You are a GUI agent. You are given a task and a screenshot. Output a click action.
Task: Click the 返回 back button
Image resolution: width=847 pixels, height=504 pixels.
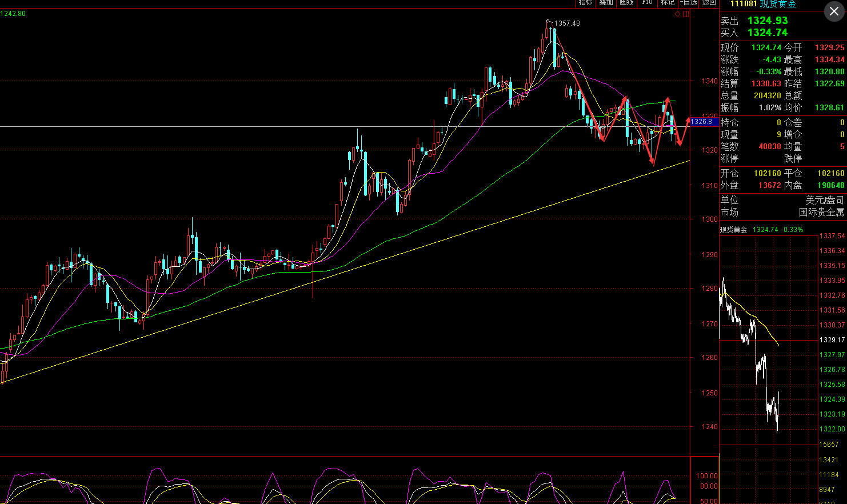(x=709, y=3)
